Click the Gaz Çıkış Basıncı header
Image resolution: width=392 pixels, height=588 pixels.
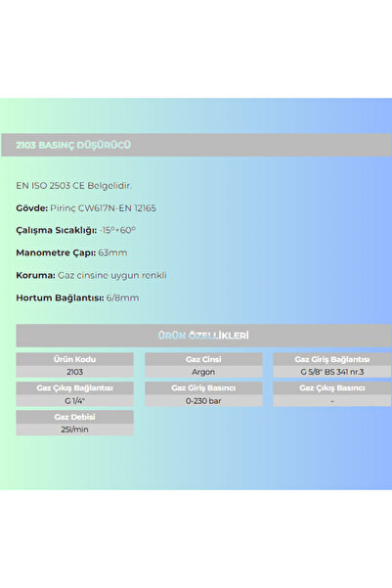coord(332,387)
